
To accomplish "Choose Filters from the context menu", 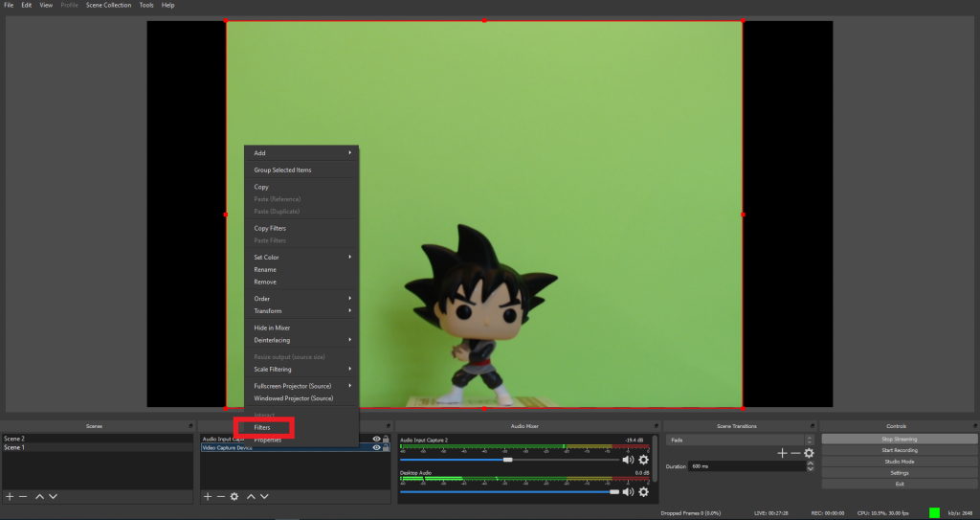I will (x=262, y=427).
